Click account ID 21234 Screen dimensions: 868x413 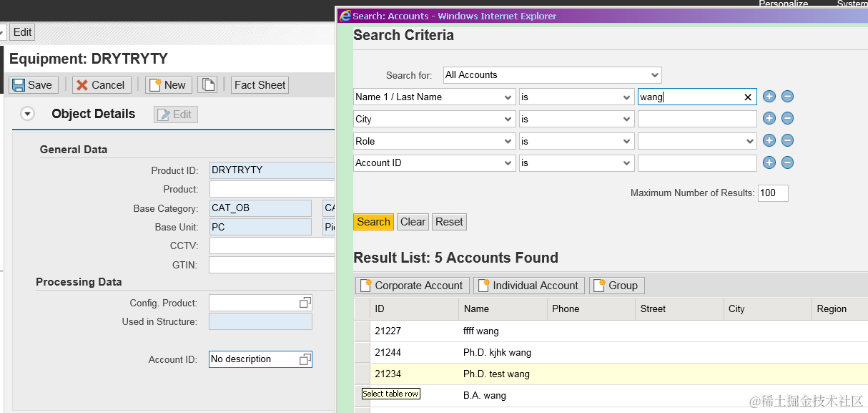pos(388,374)
